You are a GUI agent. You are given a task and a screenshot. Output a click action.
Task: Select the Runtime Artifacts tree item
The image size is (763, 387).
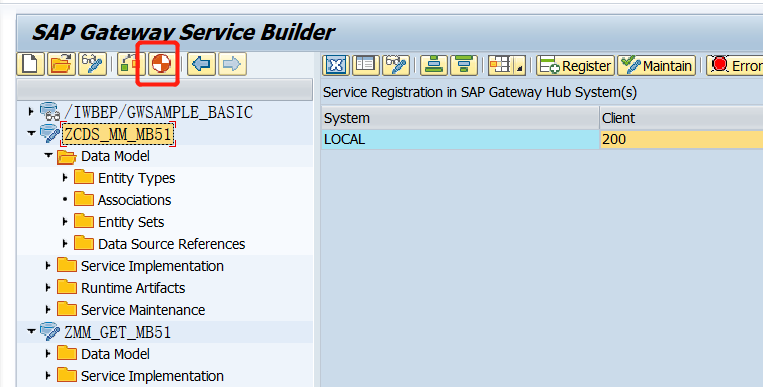(133, 288)
